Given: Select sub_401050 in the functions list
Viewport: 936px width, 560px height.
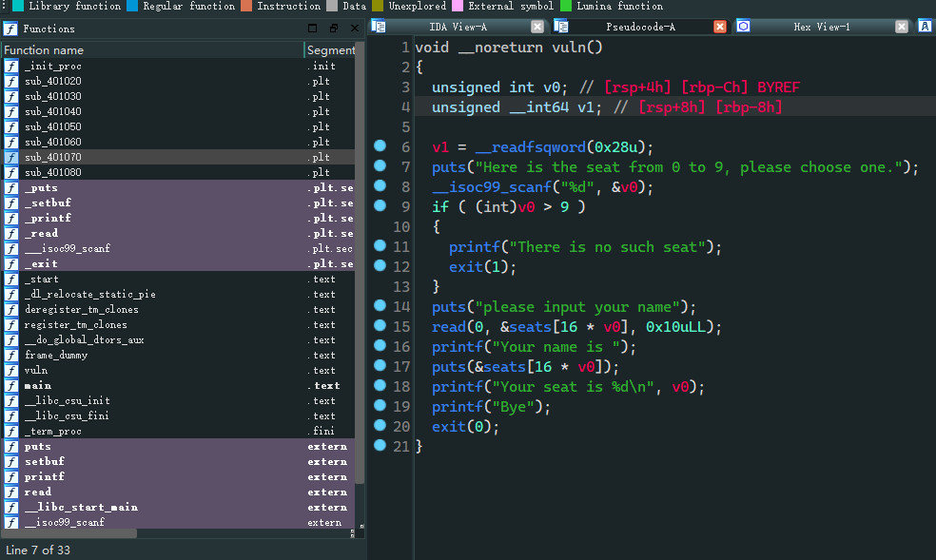Looking at the screenshot, I should tap(53, 127).
